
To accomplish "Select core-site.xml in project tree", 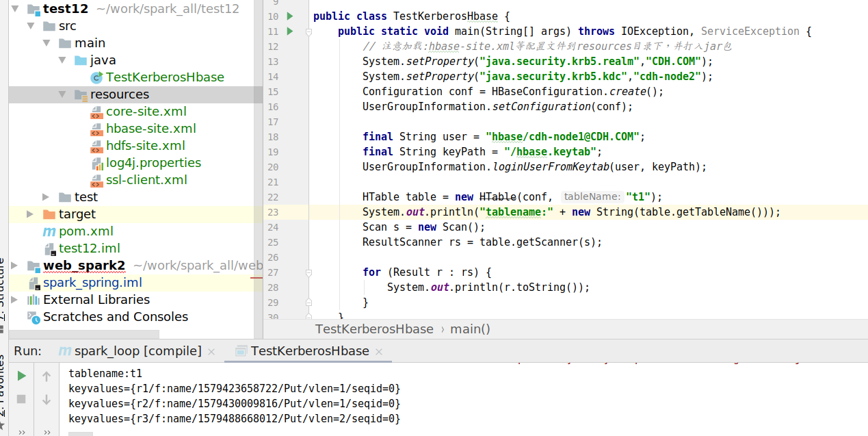I will (146, 112).
